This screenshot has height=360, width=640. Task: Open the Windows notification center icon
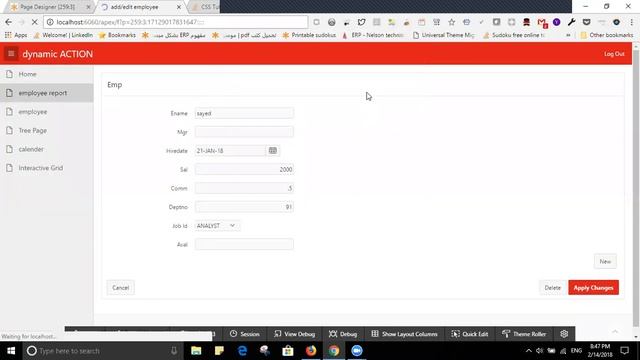624,351
